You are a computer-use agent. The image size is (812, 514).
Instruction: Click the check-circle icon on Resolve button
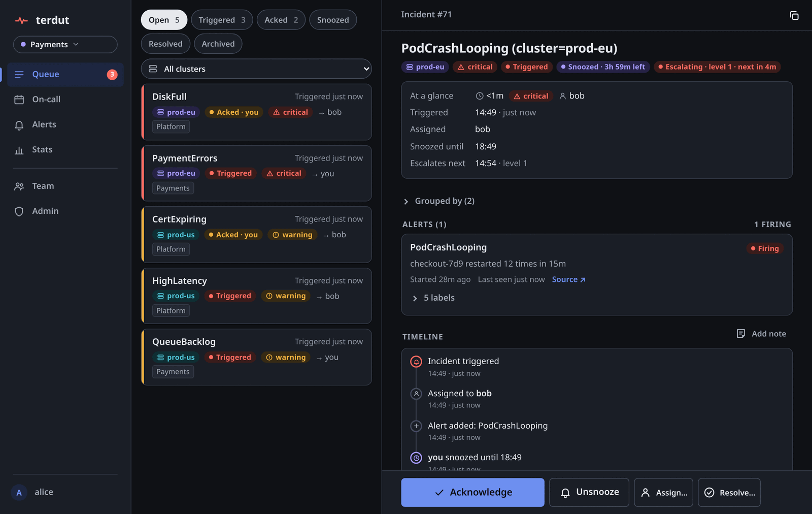coord(709,493)
